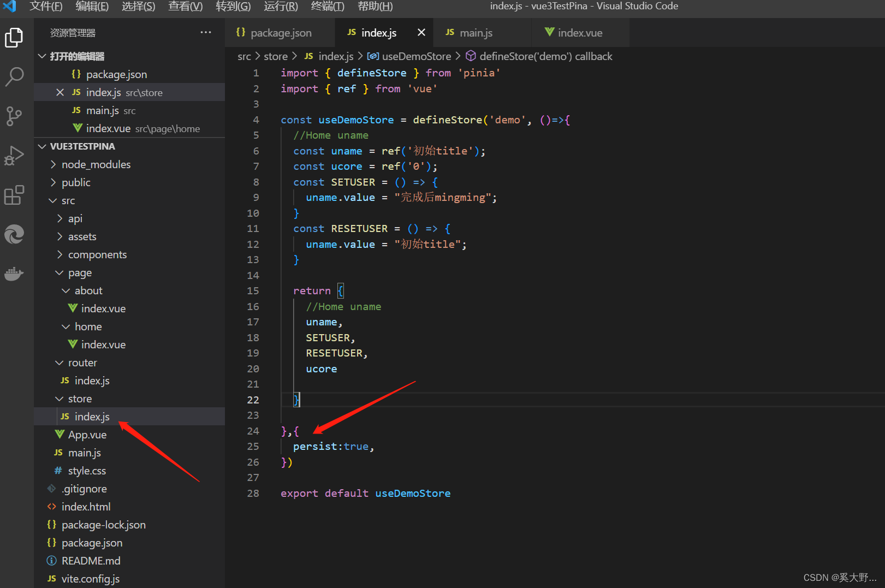This screenshot has height=588, width=885.
Task: Open the 选择(S) menu
Action: [x=138, y=6]
